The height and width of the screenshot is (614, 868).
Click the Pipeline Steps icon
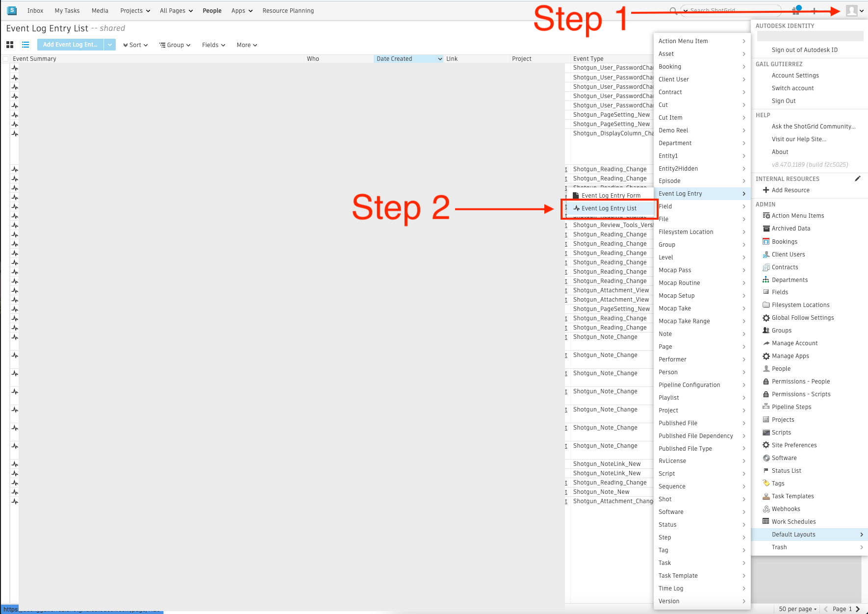click(766, 407)
